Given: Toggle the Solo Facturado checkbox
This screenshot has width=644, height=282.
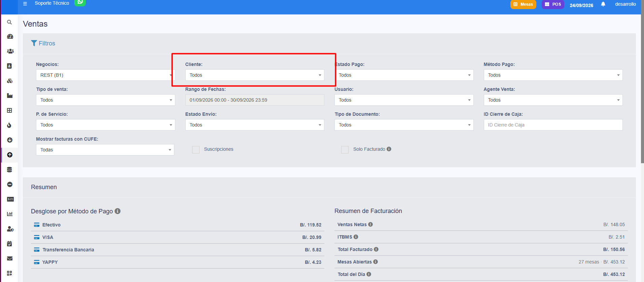Looking at the screenshot, I should click(x=345, y=150).
